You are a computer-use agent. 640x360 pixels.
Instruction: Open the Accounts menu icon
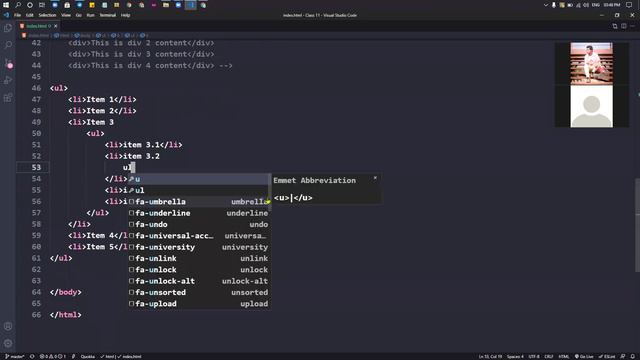pyautogui.click(x=8, y=326)
